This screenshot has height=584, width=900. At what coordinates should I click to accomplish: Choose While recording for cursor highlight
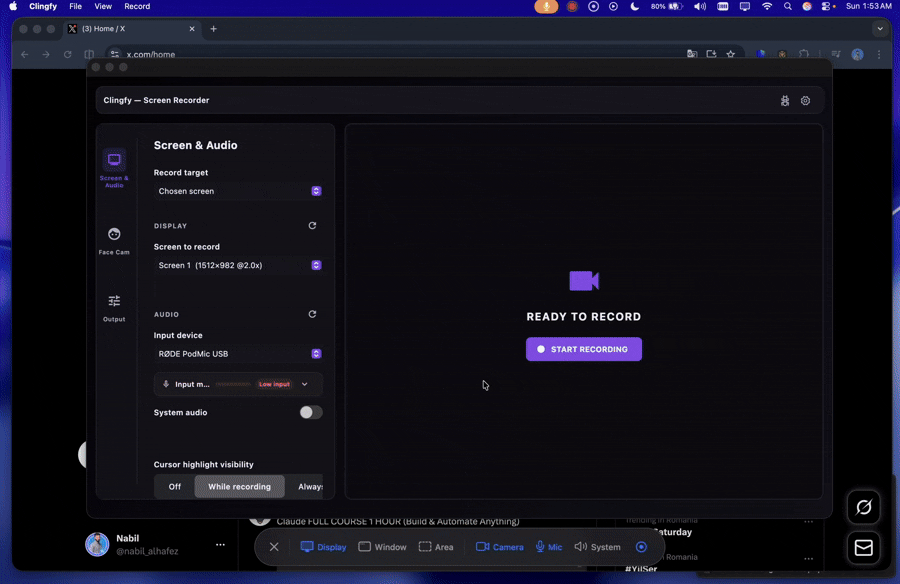pyautogui.click(x=239, y=486)
